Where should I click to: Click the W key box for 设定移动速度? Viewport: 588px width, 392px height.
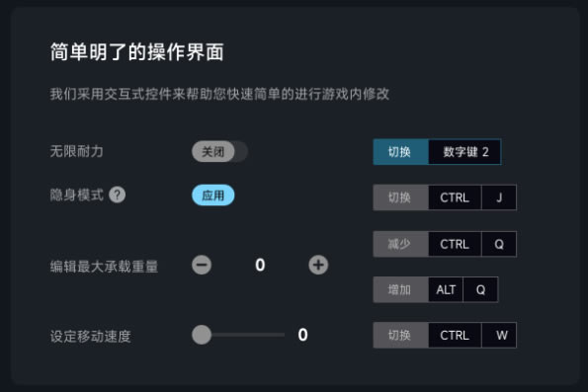(x=499, y=335)
